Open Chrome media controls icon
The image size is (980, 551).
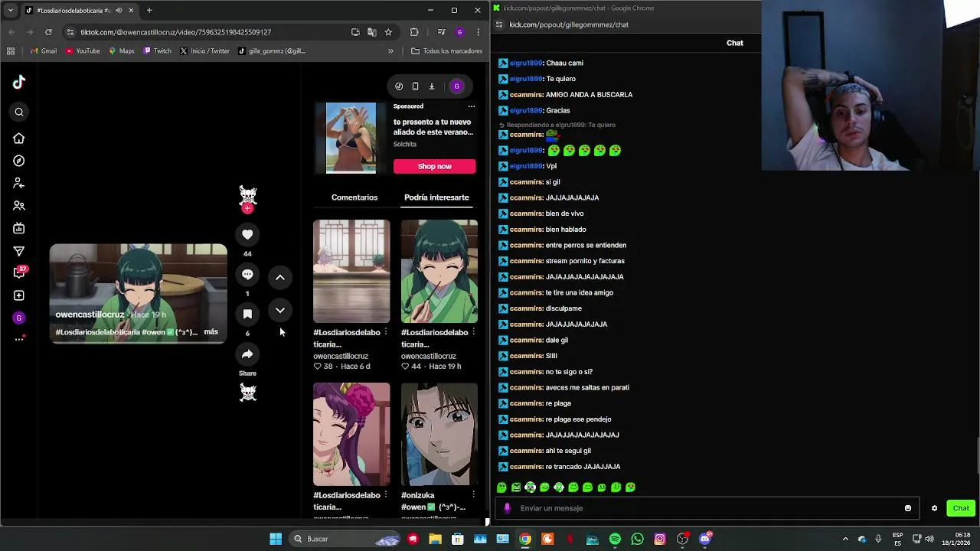(441, 32)
